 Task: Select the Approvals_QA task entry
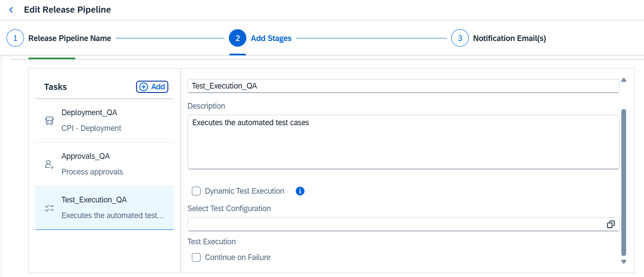click(x=105, y=164)
